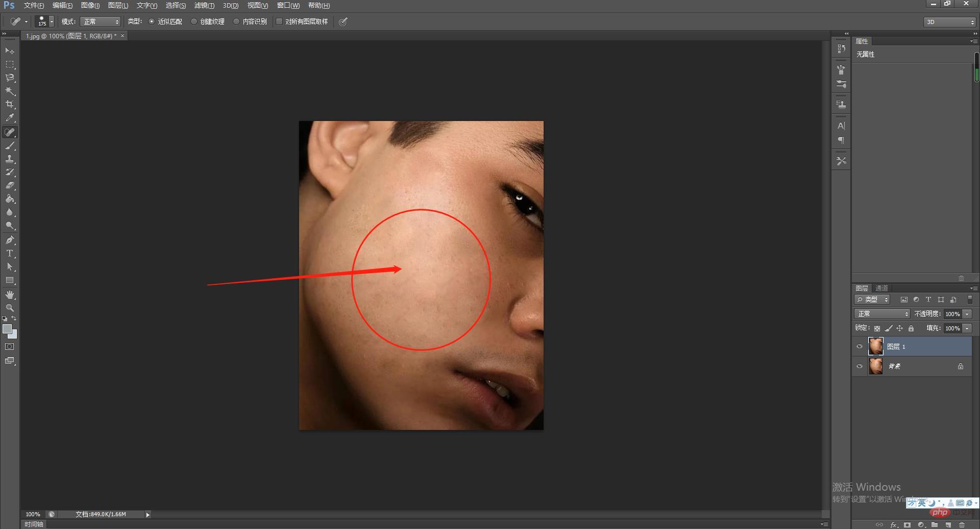Select the Lasso tool
Image resolution: width=980 pixels, height=529 pixels.
pyautogui.click(x=10, y=78)
